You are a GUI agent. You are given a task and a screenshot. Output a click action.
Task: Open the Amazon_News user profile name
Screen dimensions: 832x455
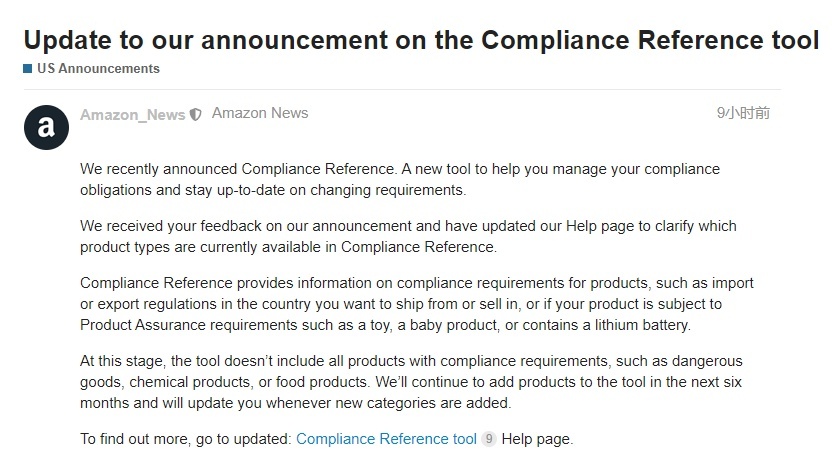(133, 115)
